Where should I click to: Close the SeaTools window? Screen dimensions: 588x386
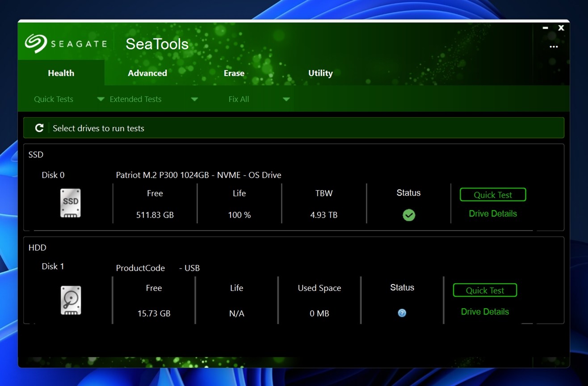[x=561, y=28]
